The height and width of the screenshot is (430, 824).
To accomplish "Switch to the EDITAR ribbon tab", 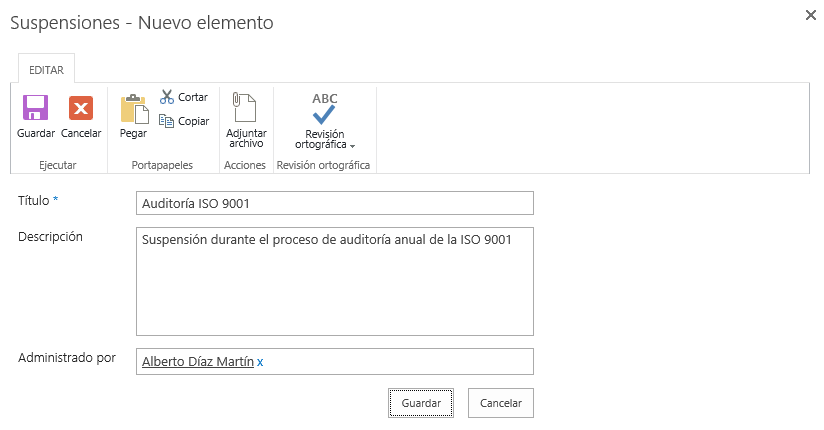I will [47, 70].
